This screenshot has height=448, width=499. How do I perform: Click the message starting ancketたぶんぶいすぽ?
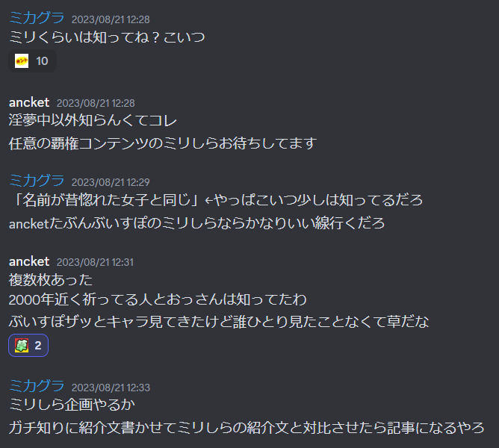click(196, 223)
